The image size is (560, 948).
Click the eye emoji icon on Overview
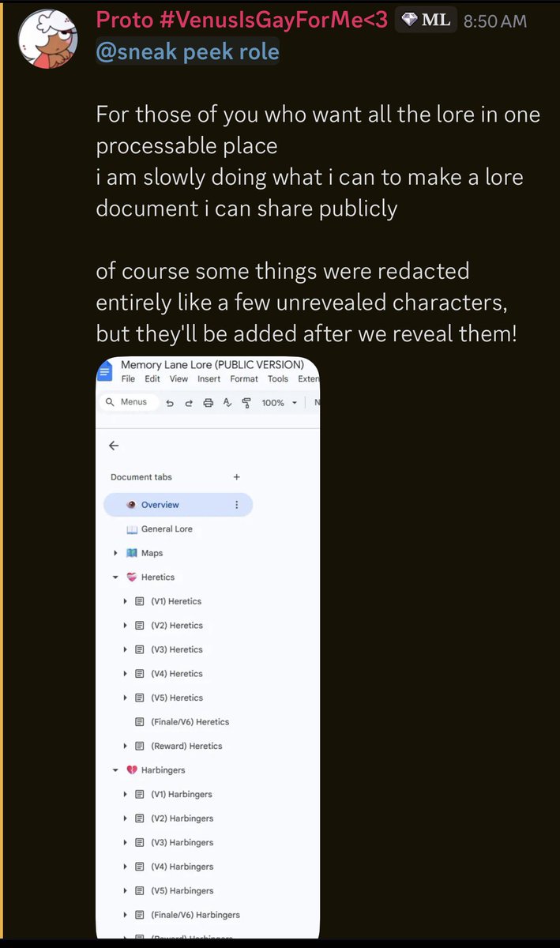tap(131, 505)
